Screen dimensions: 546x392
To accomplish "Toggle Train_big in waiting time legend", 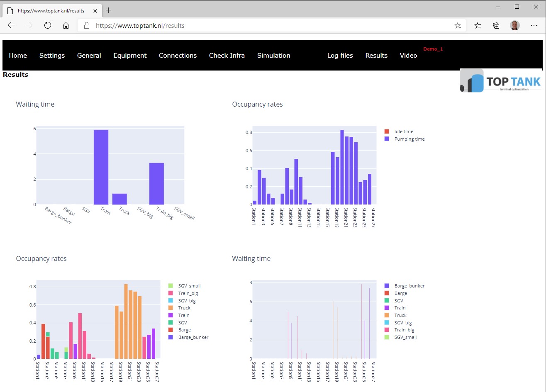I will 404,330.
